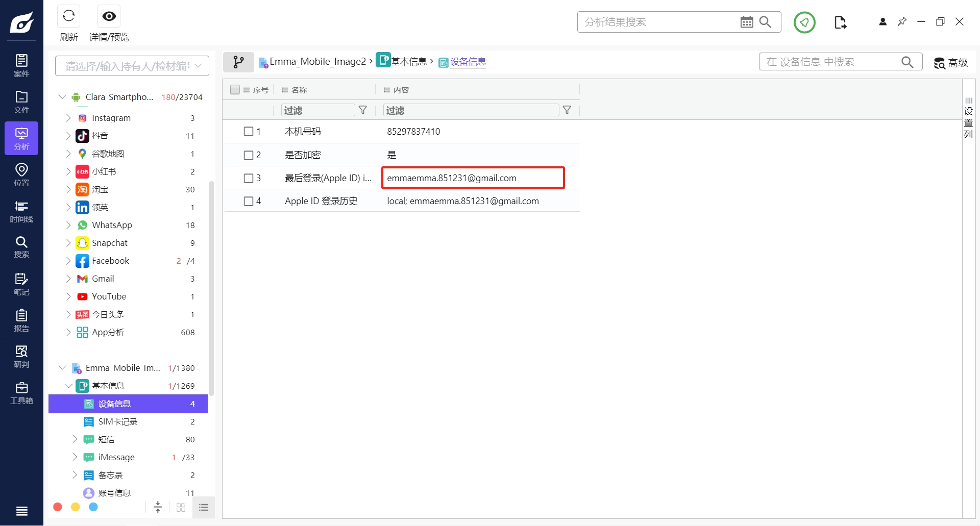The image size is (980, 526).
Task: Click the export icon in the top bar
Action: point(840,22)
